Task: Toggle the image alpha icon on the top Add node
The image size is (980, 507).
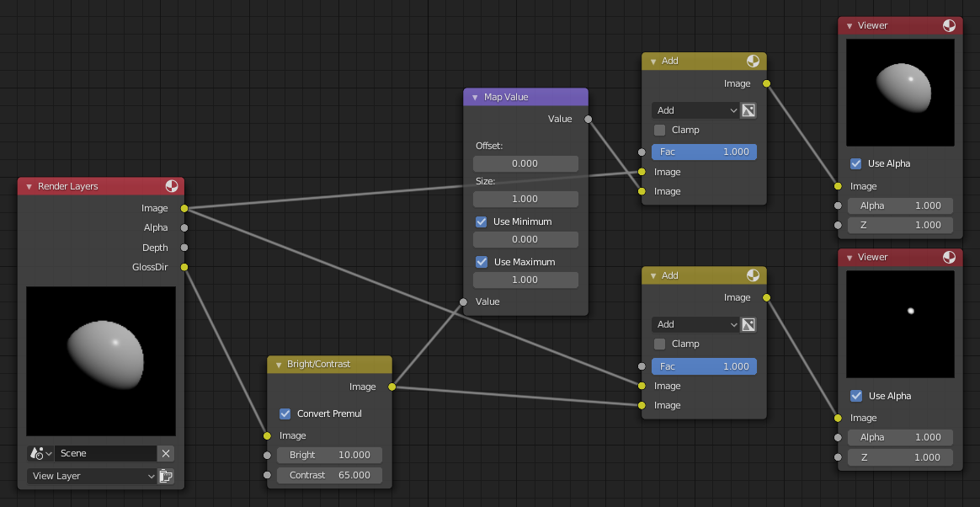Action: [x=748, y=110]
